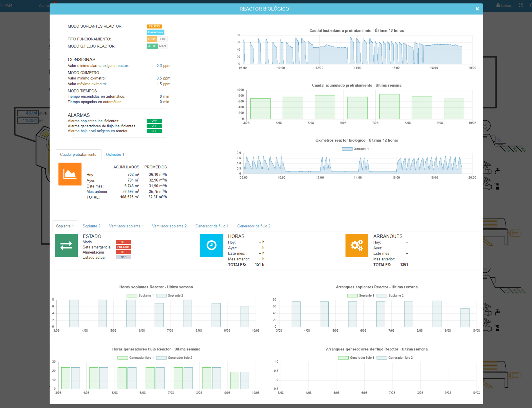Close the Reactor Biológico dialog

click(477, 9)
